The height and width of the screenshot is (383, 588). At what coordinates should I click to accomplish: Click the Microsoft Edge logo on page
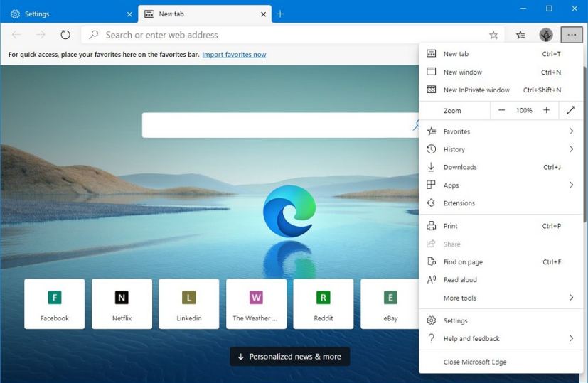pos(289,211)
